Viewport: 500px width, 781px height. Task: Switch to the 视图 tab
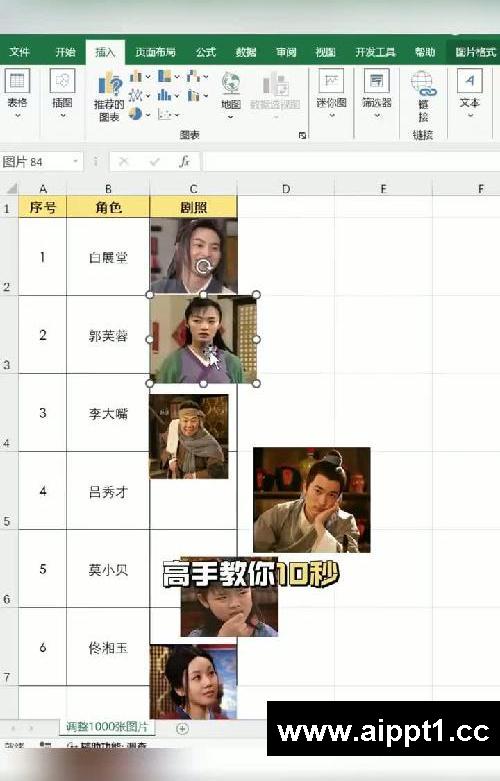pyautogui.click(x=325, y=52)
